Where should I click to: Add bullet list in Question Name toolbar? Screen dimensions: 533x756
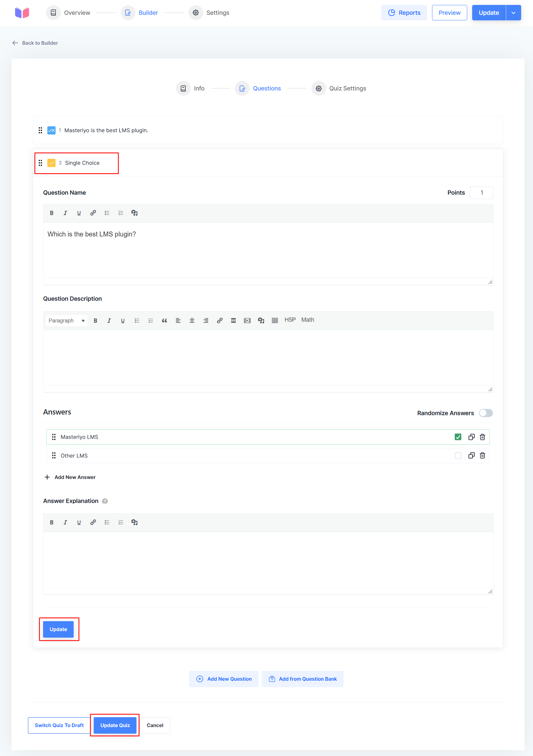[107, 213]
